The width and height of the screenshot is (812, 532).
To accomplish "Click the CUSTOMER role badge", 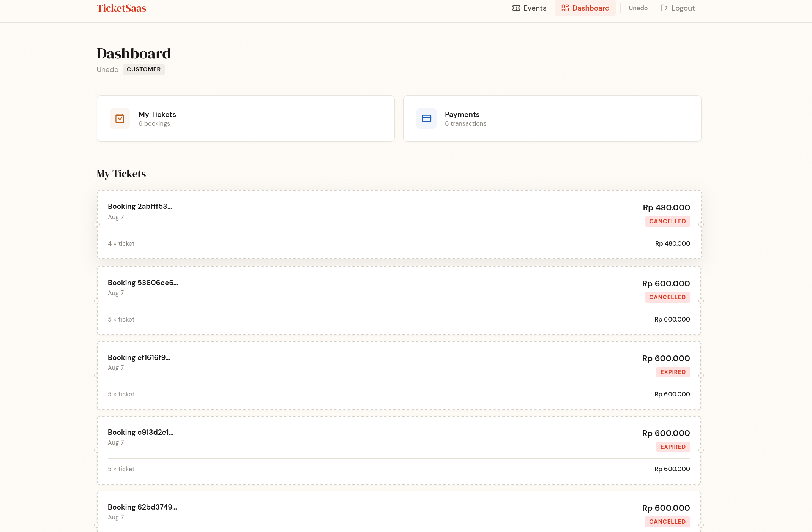I will pyautogui.click(x=143, y=69).
